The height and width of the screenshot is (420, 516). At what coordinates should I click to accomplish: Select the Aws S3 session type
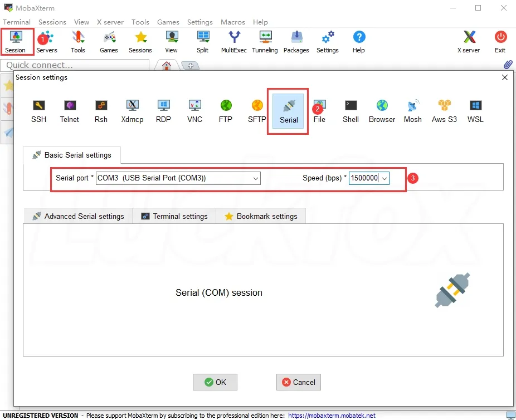(444, 111)
